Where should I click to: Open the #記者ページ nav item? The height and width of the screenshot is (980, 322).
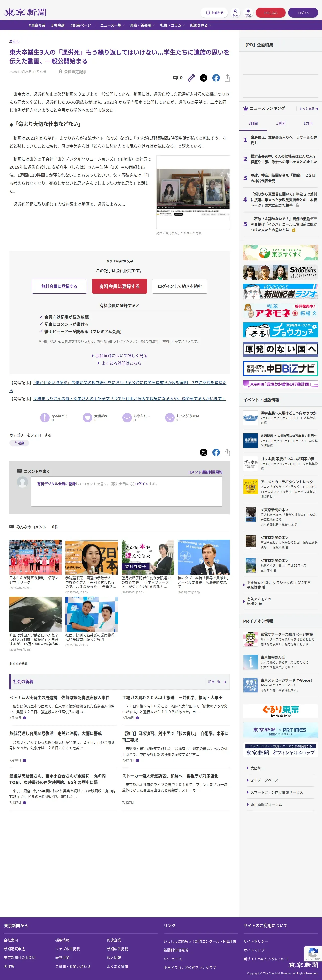[x=80, y=25]
